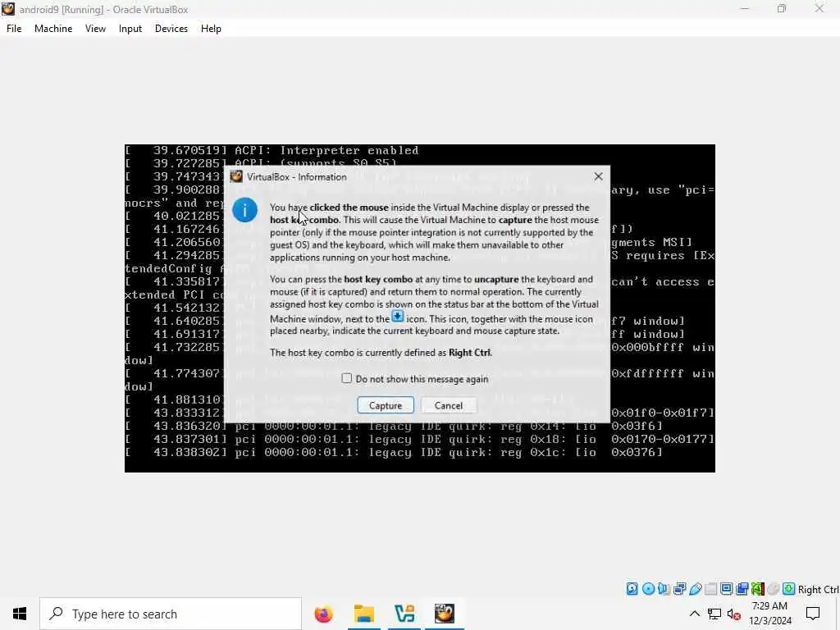Click the greyed shared folders indicator
Screen dimensions: 840x630
[711, 589]
